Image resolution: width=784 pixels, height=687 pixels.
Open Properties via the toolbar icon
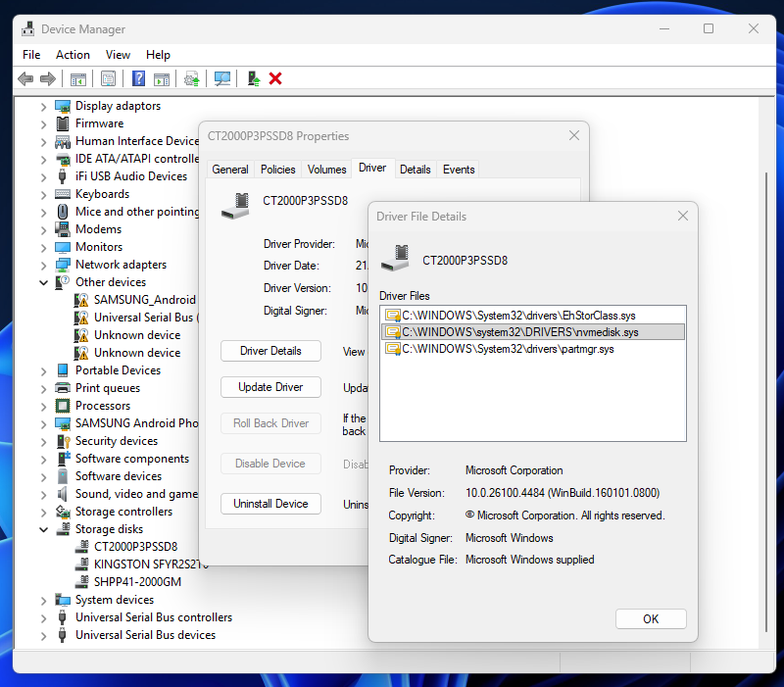point(108,78)
